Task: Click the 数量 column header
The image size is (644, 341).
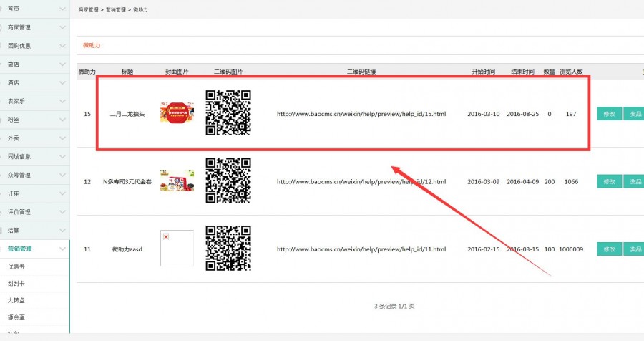Action: [x=550, y=72]
